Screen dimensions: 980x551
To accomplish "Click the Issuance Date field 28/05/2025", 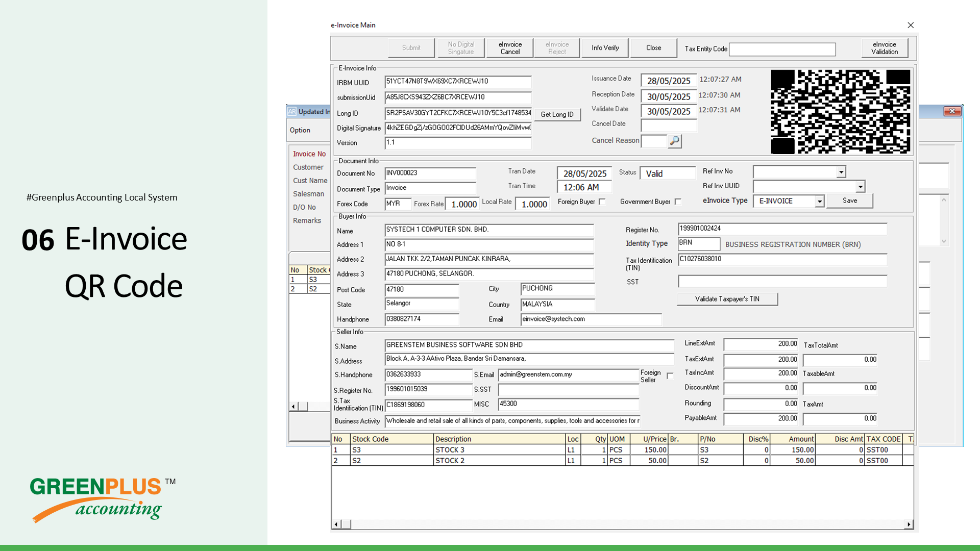I will [669, 81].
